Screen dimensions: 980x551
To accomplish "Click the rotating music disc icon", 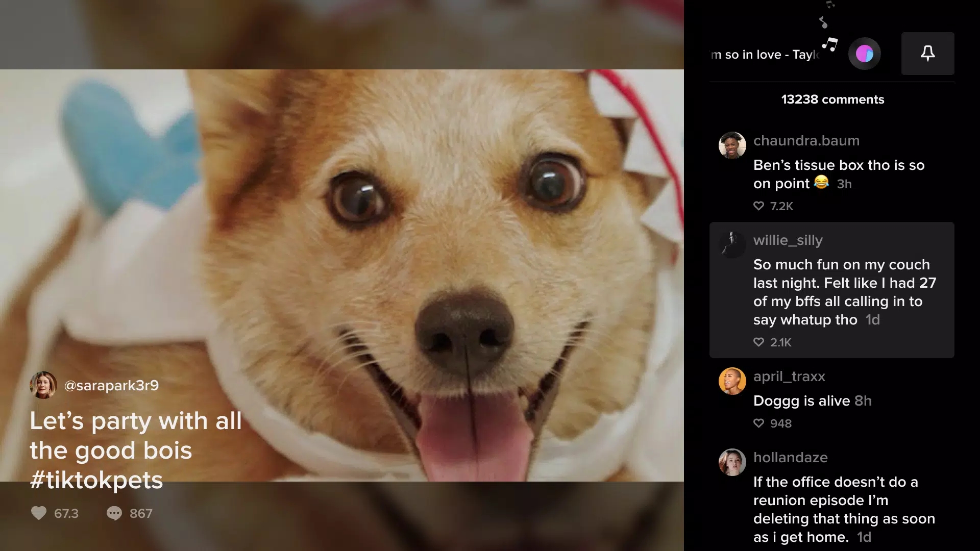I will pos(864,53).
